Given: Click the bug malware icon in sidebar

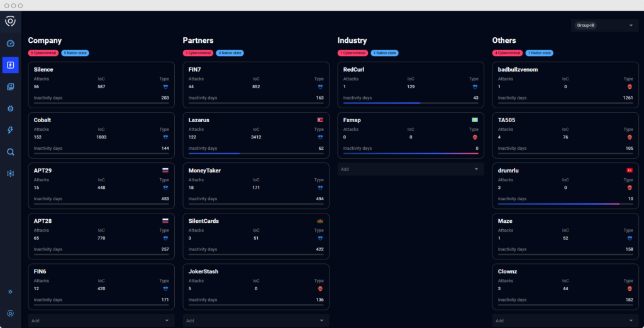Looking at the screenshot, I should coord(11,108).
